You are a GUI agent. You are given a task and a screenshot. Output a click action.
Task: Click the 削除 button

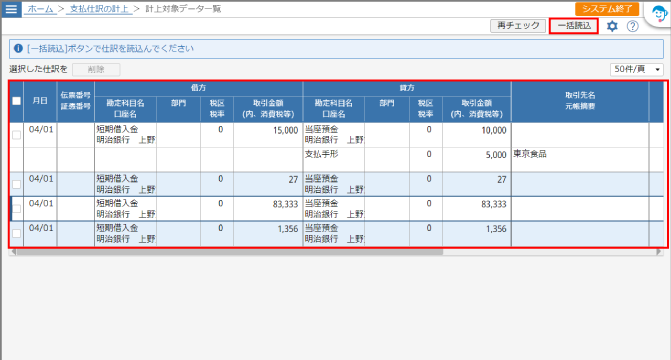tap(96, 69)
